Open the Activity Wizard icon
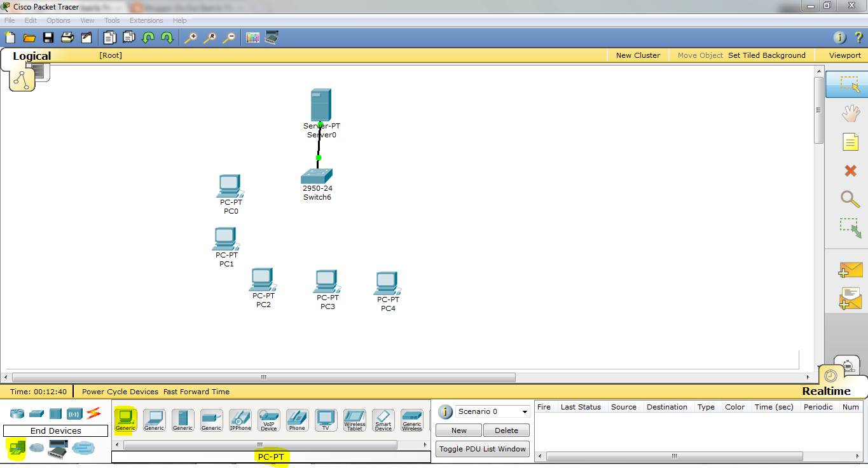The height and width of the screenshot is (468, 868). point(86,38)
